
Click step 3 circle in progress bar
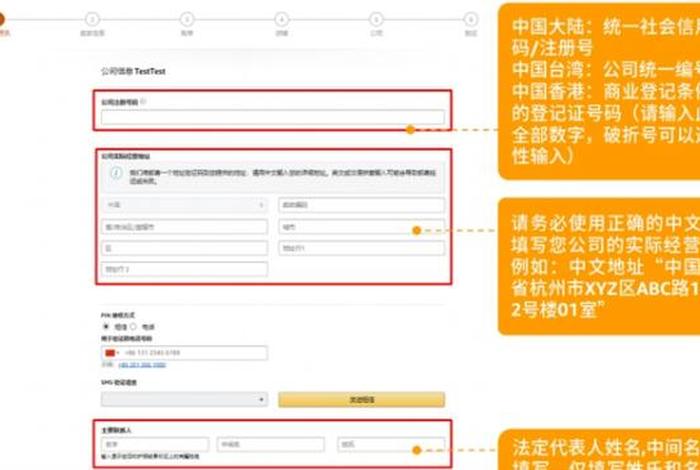(x=187, y=20)
